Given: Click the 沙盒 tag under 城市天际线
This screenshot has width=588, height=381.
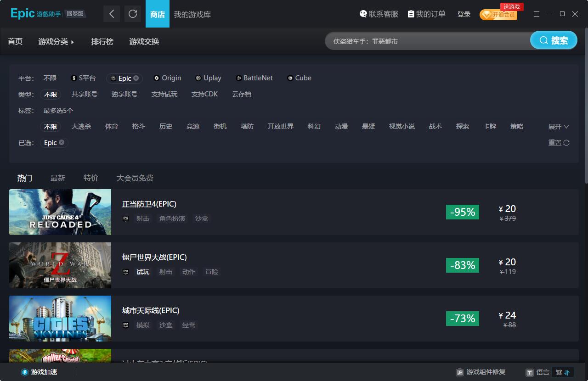Looking at the screenshot, I should (x=166, y=325).
